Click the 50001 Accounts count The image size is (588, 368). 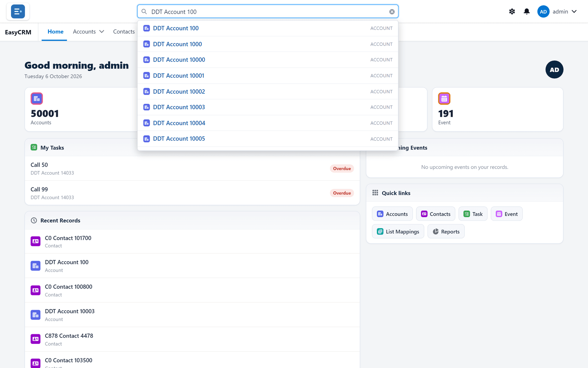pyautogui.click(x=45, y=113)
